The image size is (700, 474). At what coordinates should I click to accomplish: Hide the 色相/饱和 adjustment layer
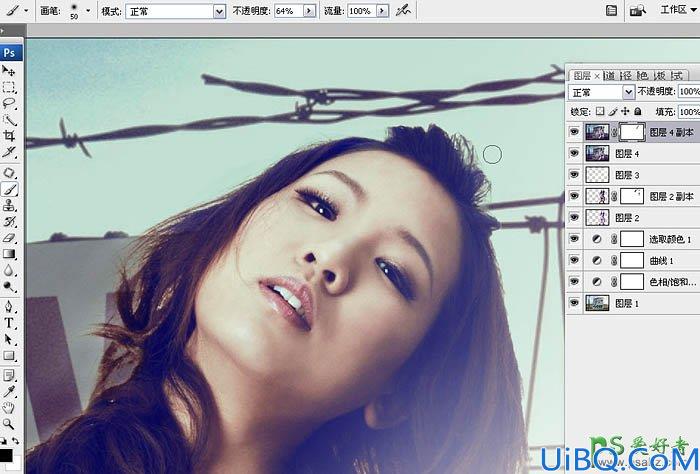[574, 282]
